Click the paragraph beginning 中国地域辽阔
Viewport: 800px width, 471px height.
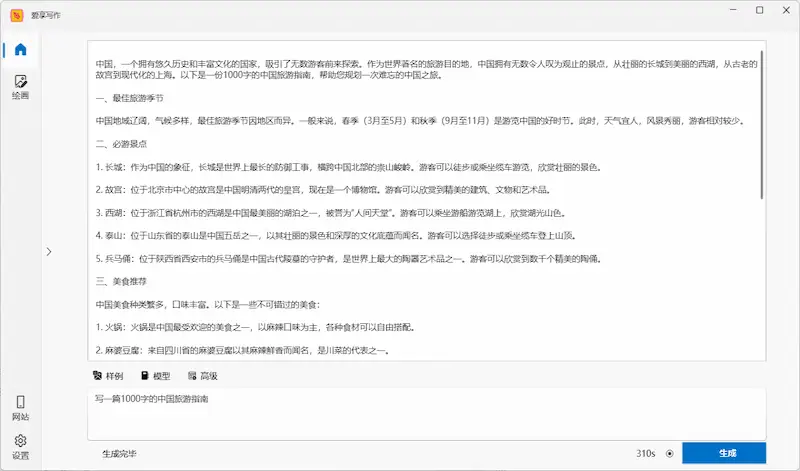[x=422, y=121]
